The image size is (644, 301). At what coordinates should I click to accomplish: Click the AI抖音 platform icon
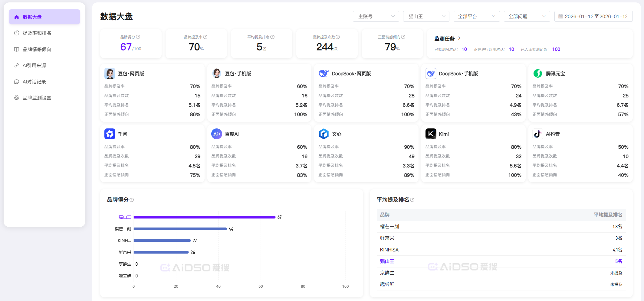(x=538, y=134)
